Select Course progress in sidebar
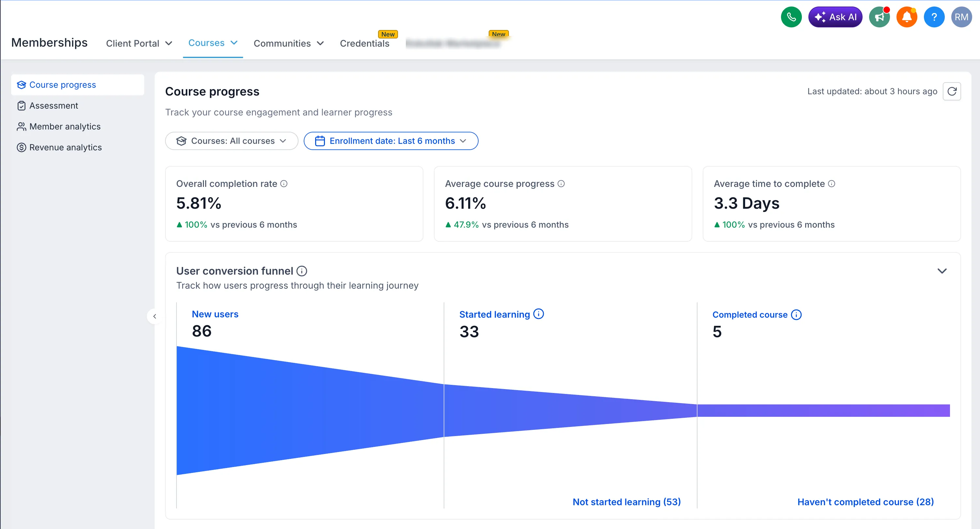The width and height of the screenshot is (980, 529). (78, 85)
